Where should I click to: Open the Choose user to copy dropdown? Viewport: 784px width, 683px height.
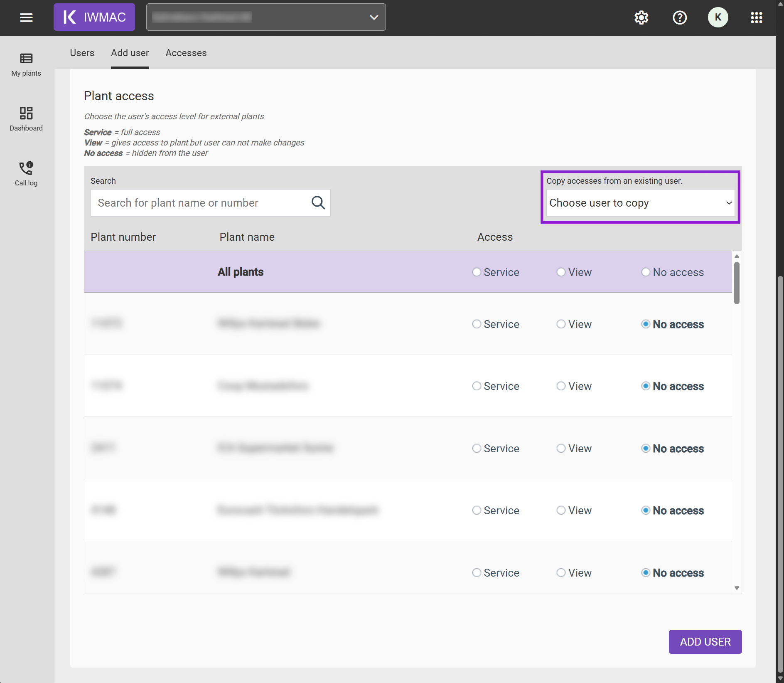pos(640,203)
